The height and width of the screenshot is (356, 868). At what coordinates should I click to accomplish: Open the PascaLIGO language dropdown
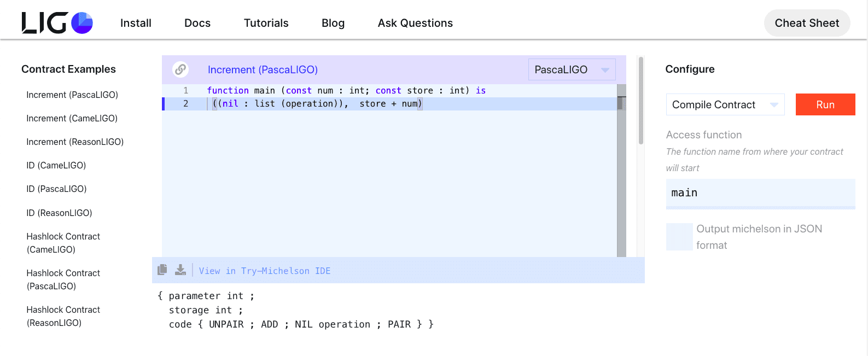pos(572,70)
